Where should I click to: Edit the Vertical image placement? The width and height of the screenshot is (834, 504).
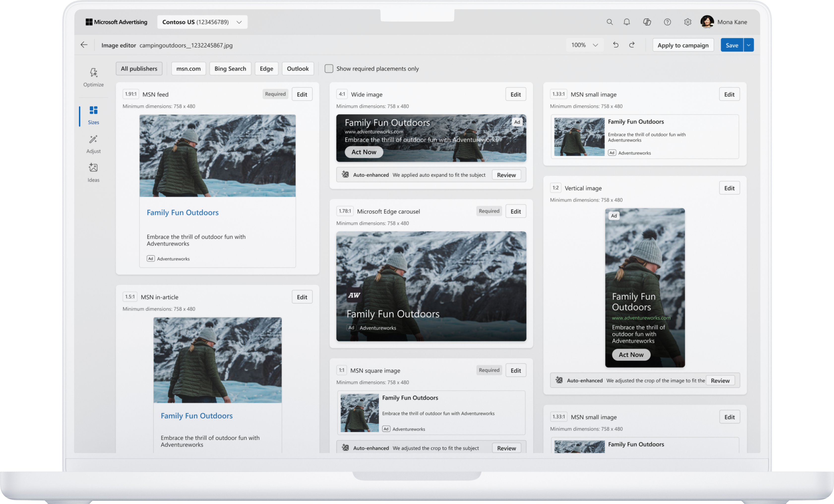(729, 188)
